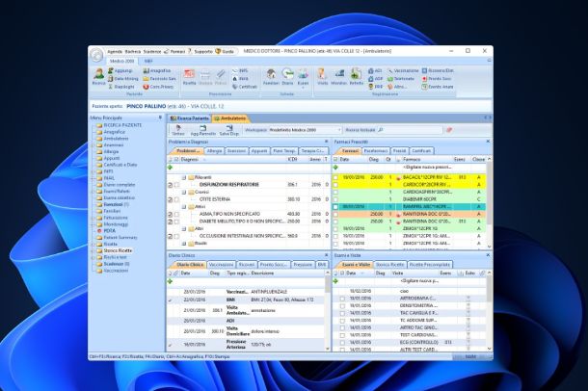Viewport: 588px width, 391px height.
Task: Click the Timbro toolbar icon
Action: pos(178,130)
